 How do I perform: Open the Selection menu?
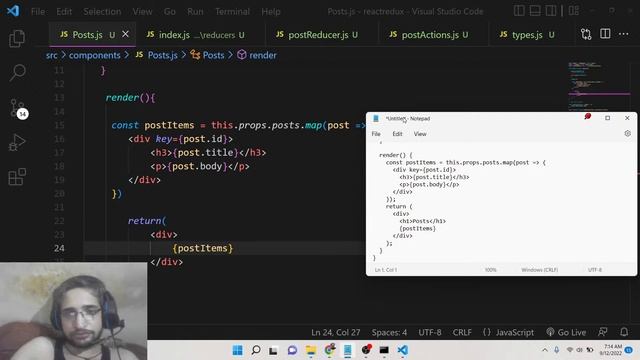click(x=102, y=11)
